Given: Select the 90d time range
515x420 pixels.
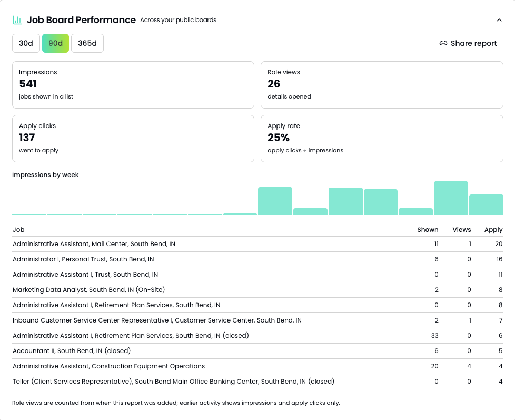Looking at the screenshot, I should tap(55, 43).
